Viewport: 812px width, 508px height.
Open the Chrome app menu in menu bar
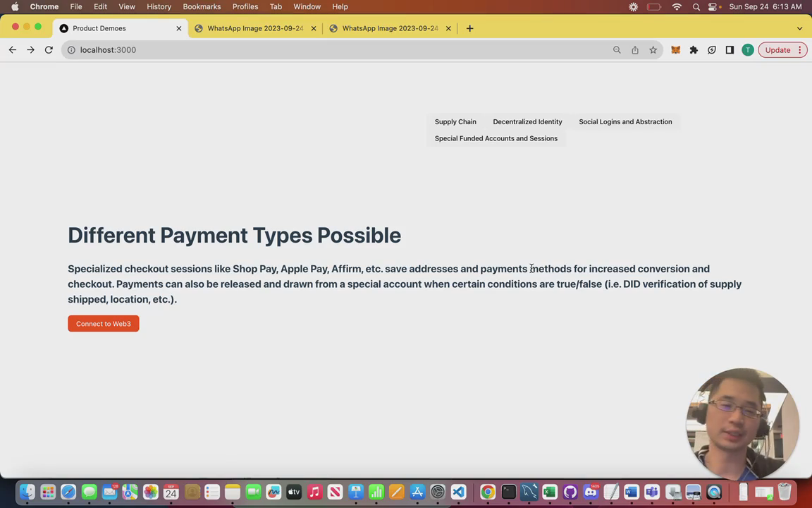(x=44, y=7)
